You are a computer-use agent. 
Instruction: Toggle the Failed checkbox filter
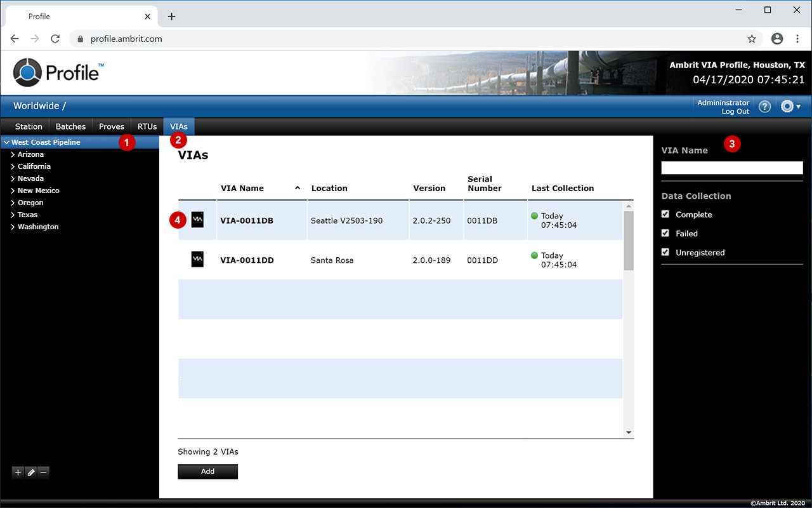pyautogui.click(x=665, y=233)
